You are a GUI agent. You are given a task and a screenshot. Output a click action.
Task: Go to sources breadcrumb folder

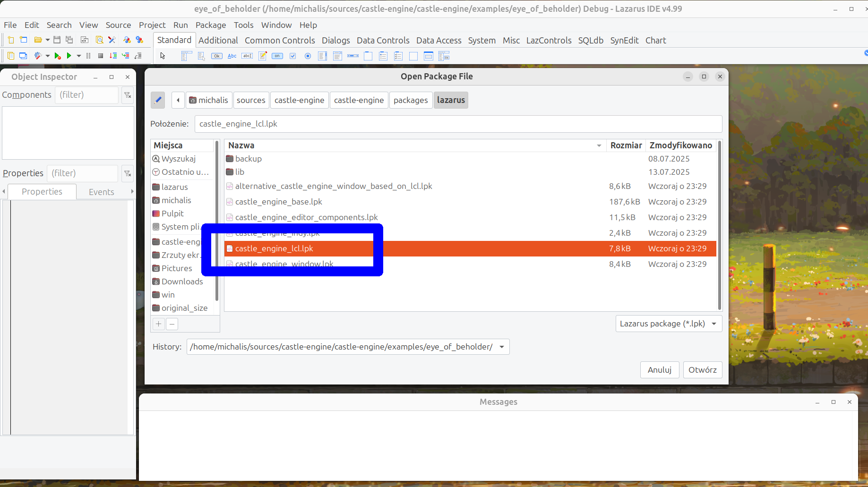click(251, 100)
